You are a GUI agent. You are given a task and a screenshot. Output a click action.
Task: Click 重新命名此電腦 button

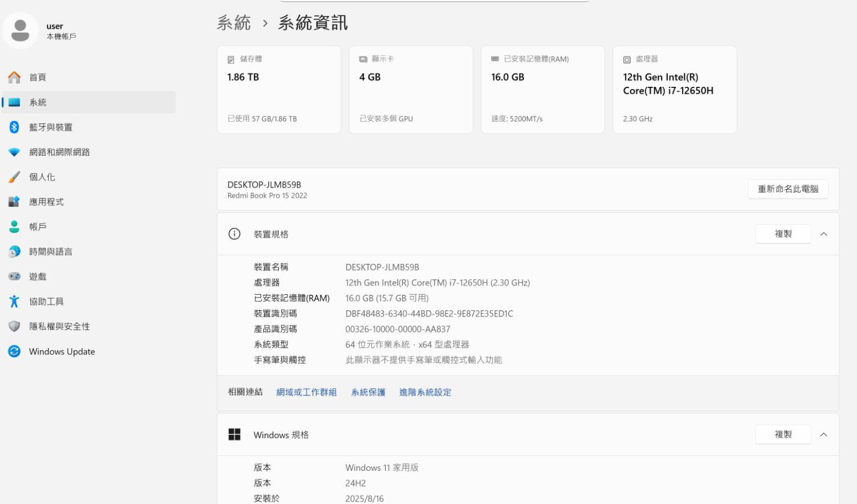[x=788, y=189]
